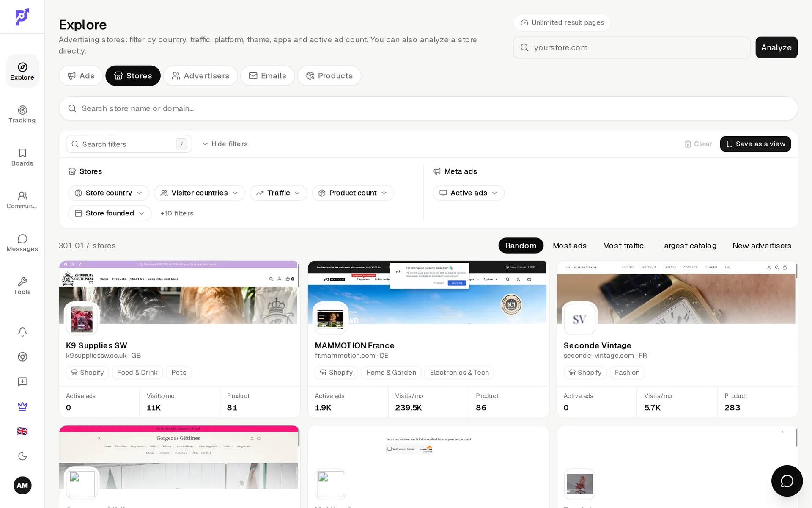
Task: Clear all applied filters
Action: (698, 144)
